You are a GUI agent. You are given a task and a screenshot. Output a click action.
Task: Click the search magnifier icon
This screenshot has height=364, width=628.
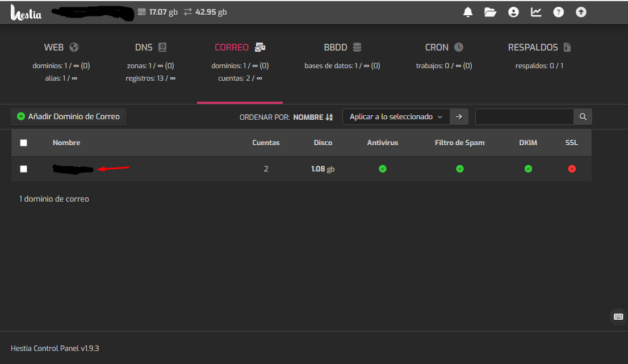coord(583,117)
